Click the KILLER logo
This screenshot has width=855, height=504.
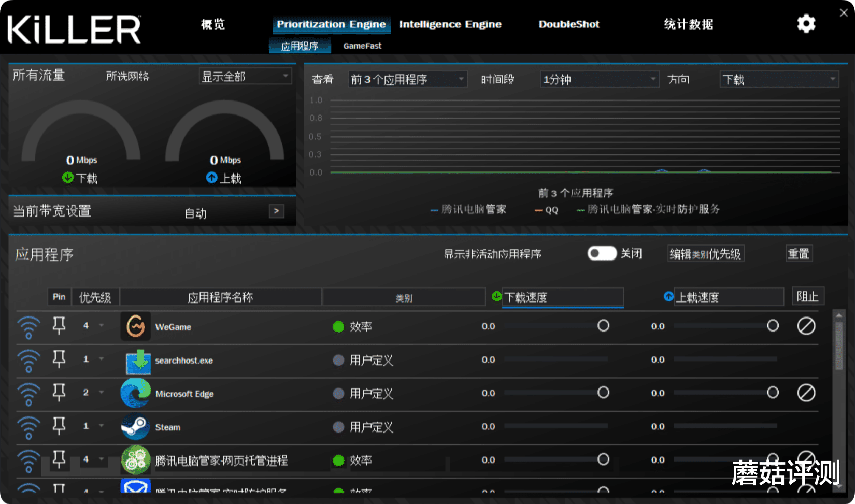point(74,29)
